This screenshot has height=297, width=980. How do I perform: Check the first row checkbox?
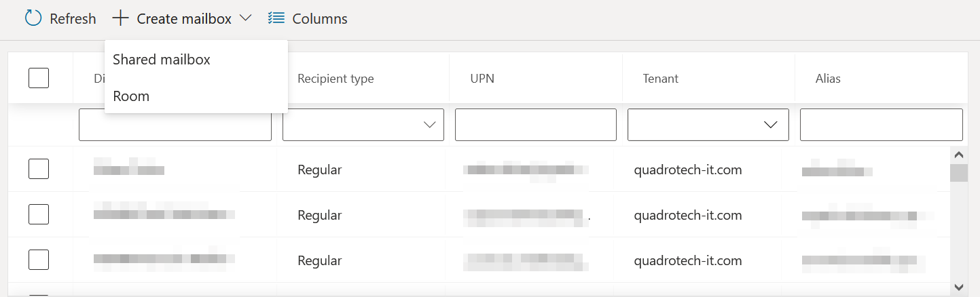pyautogui.click(x=39, y=169)
